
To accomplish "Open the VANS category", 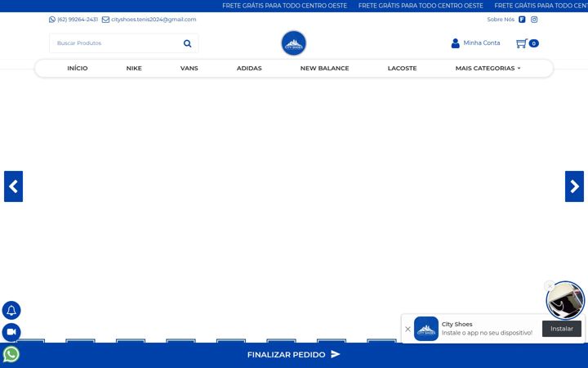I will pyautogui.click(x=189, y=69).
